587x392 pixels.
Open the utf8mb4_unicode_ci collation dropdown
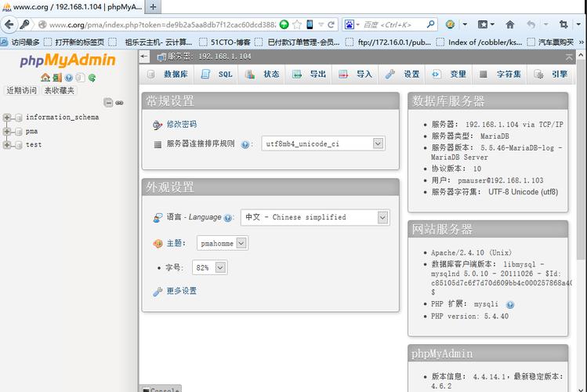click(324, 143)
